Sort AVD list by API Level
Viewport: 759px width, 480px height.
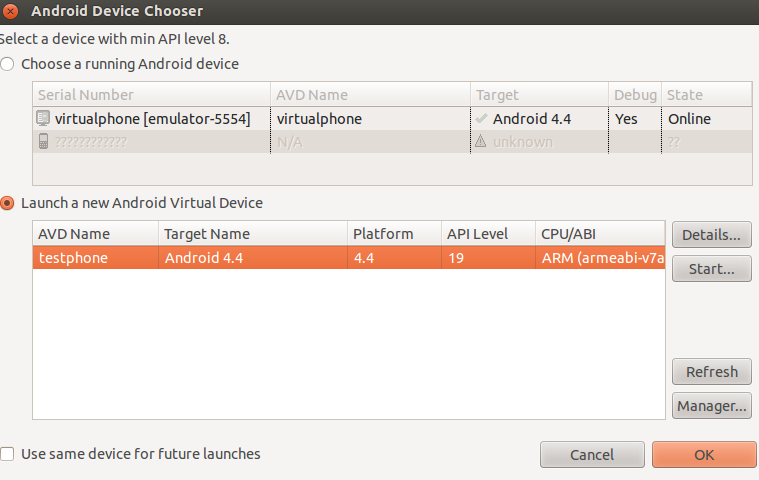[x=477, y=234]
